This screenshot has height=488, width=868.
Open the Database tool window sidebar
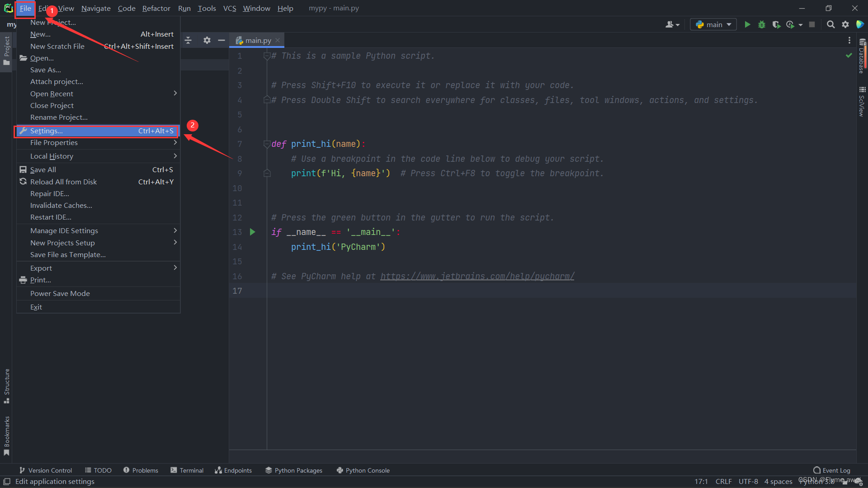point(862,56)
